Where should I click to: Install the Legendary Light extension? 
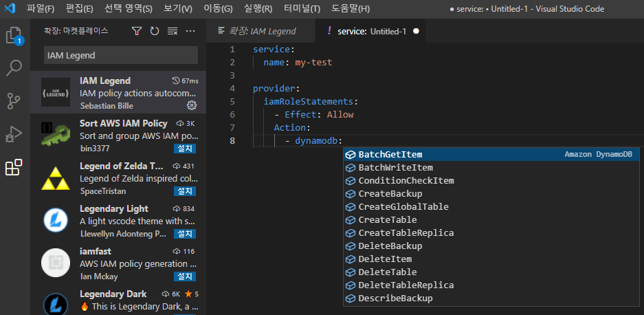(185, 234)
